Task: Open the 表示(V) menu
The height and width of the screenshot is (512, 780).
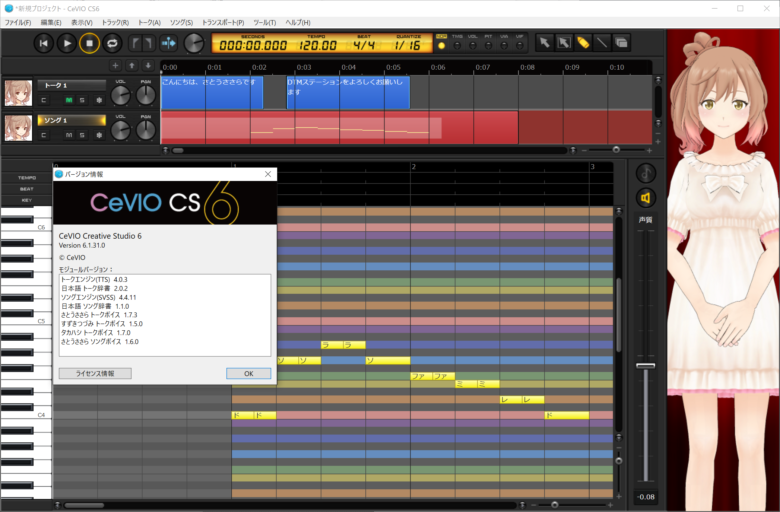Action: pyautogui.click(x=82, y=22)
